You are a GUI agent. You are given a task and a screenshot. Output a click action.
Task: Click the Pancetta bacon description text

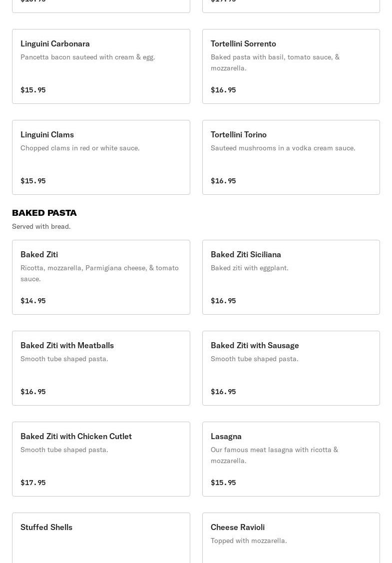pyautogui.click(x=88, y=57)
